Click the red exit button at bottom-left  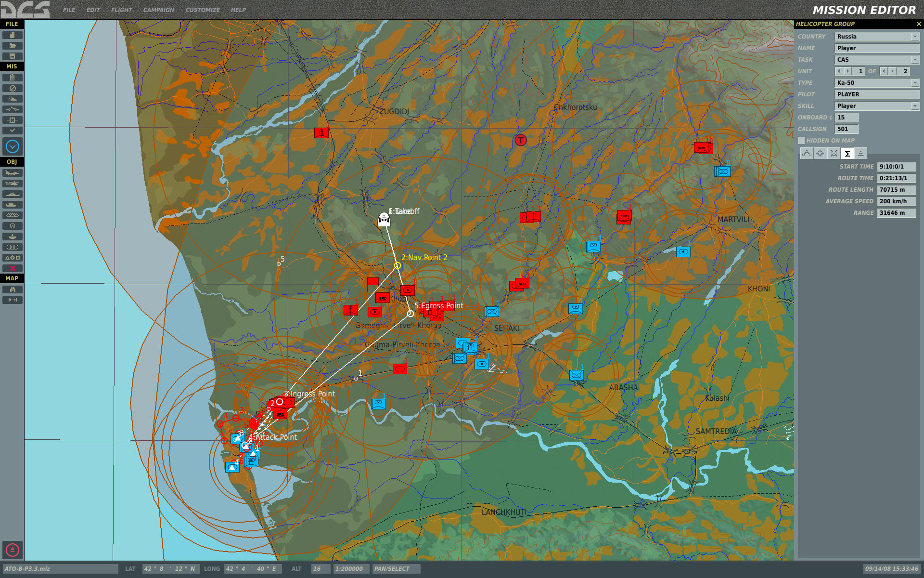(x=13, y=550)
